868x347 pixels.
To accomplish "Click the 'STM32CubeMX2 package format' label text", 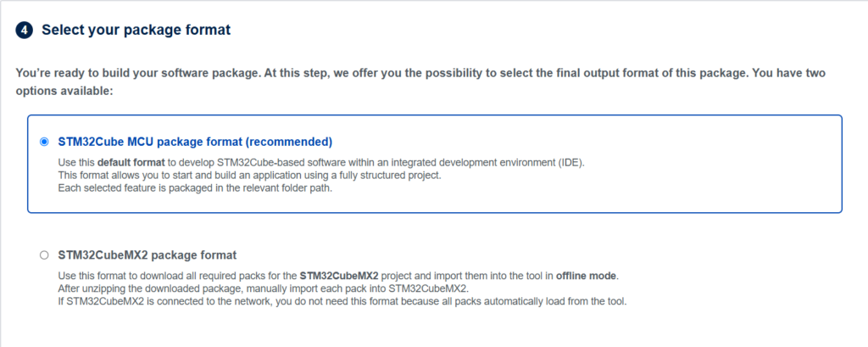I will click(x=147, y=255).
